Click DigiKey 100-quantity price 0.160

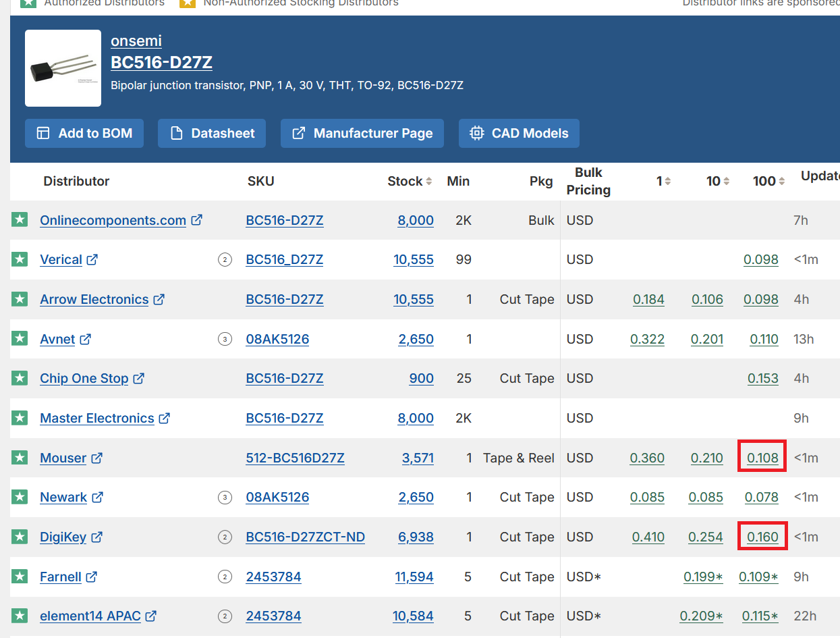pyautogui.click(x=762, y=537)
